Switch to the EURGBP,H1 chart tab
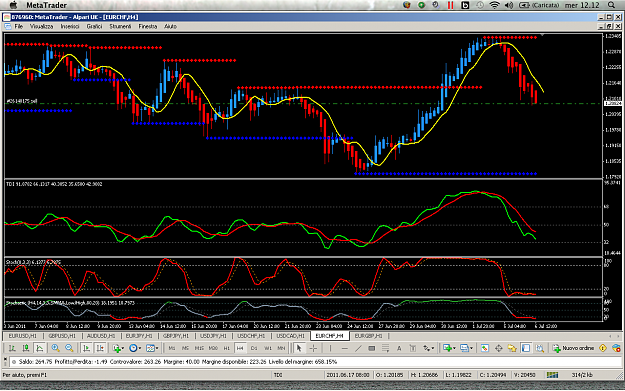625x391 pixels. 368,336
